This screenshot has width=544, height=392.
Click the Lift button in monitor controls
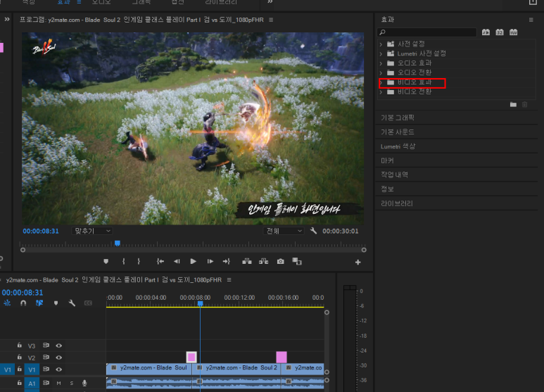(247, 261)
